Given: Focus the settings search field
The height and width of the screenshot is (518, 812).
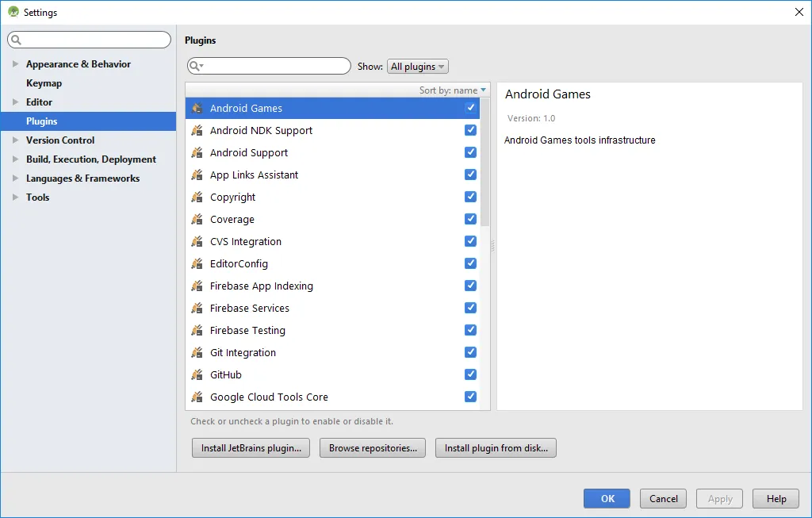Looking at the screenshot, I should pyautogui.click(x=89, y=40).
